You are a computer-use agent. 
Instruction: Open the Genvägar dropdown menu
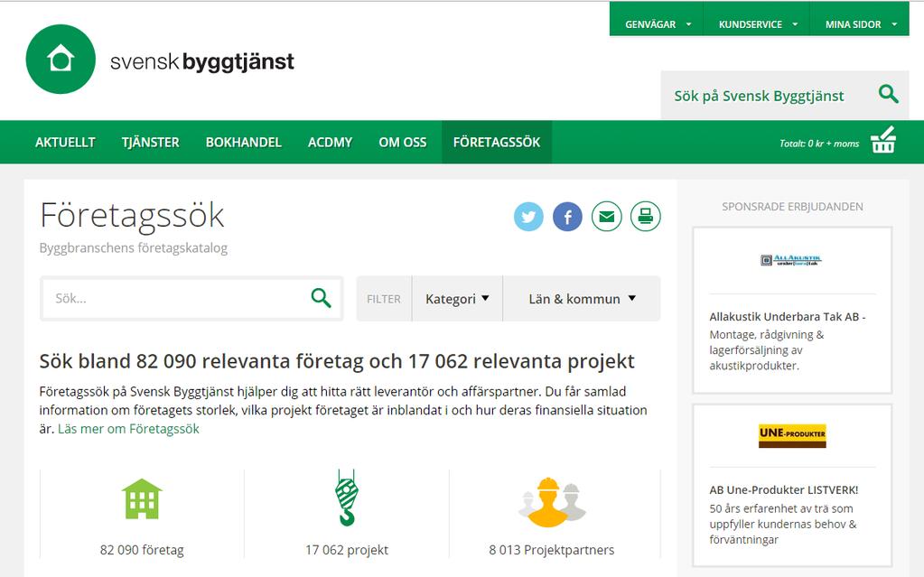(x=657, y=24)
